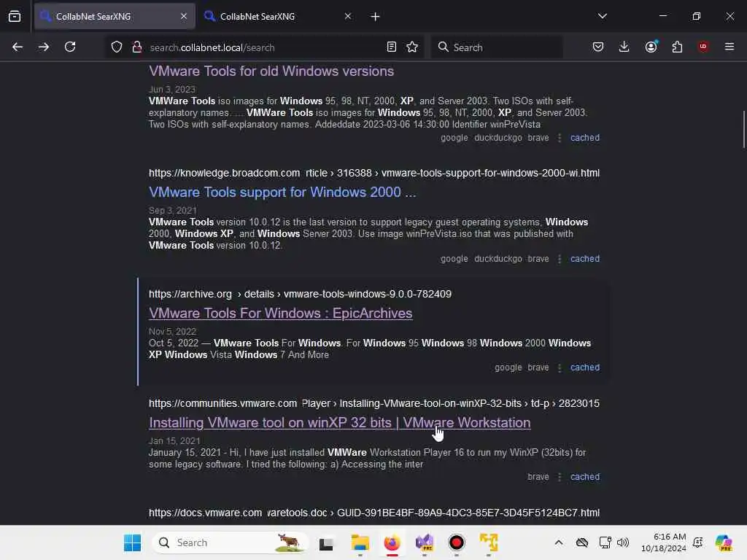Open more options for old Windows versions result

tap(560, 138)
